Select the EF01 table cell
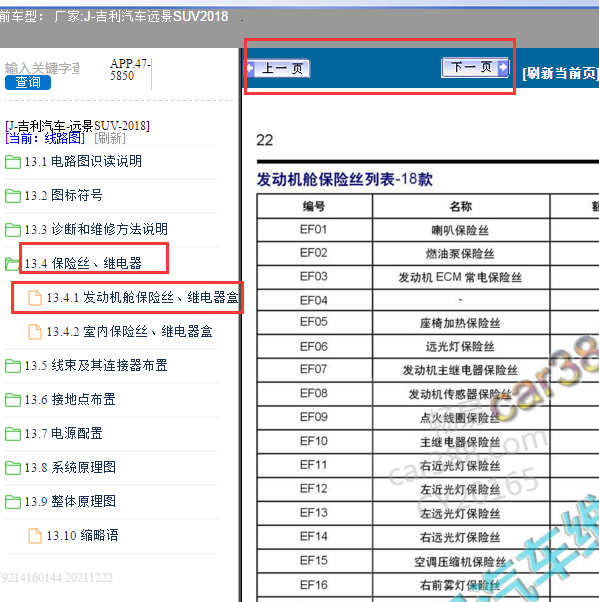The height and width of the screenshot is (602, 599). click(314, 230)
